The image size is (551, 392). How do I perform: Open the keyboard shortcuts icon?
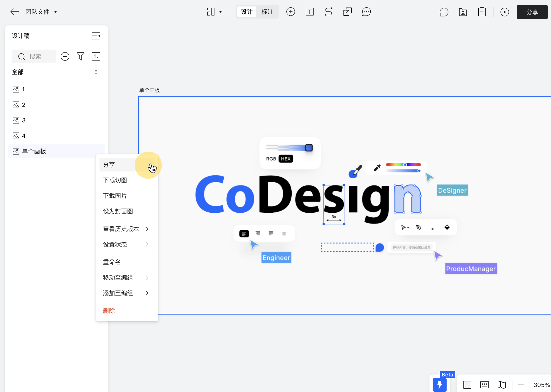pos(484,385)
